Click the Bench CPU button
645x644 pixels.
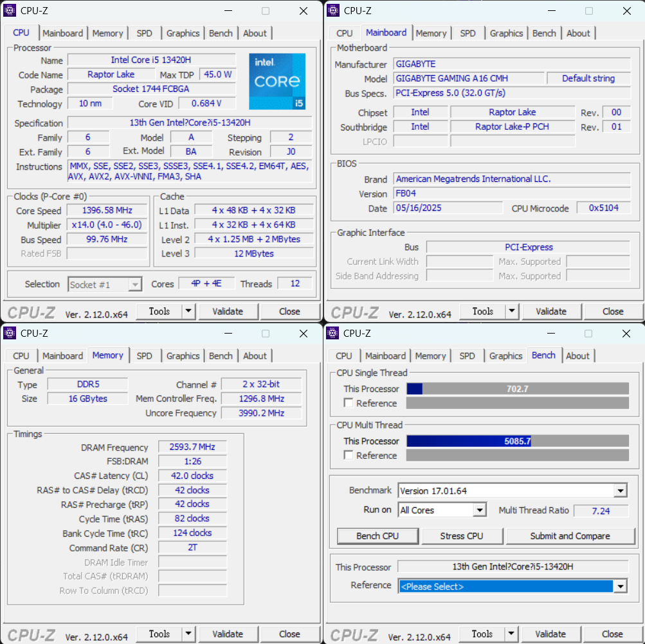377,536
